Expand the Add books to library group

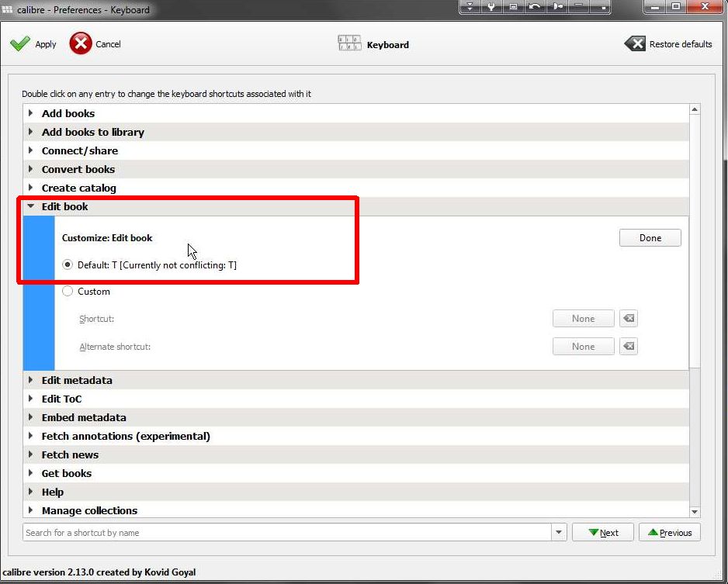click(x=30, y=132)
